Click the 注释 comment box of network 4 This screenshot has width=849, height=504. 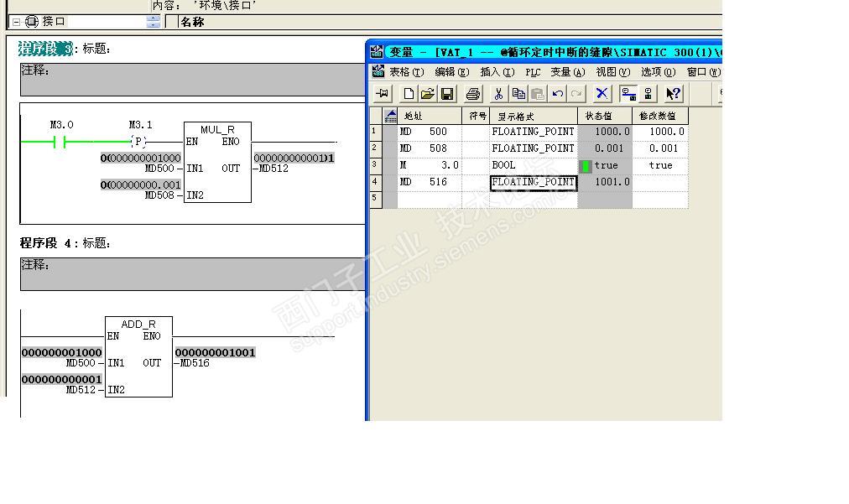[x=193, y=274]
